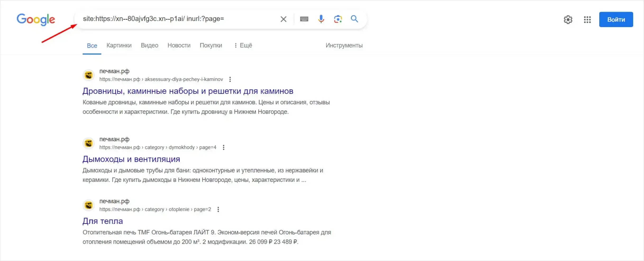Switch to the Картинки tab
Viewport: 644px width, 261px height.
click(119, 45)
